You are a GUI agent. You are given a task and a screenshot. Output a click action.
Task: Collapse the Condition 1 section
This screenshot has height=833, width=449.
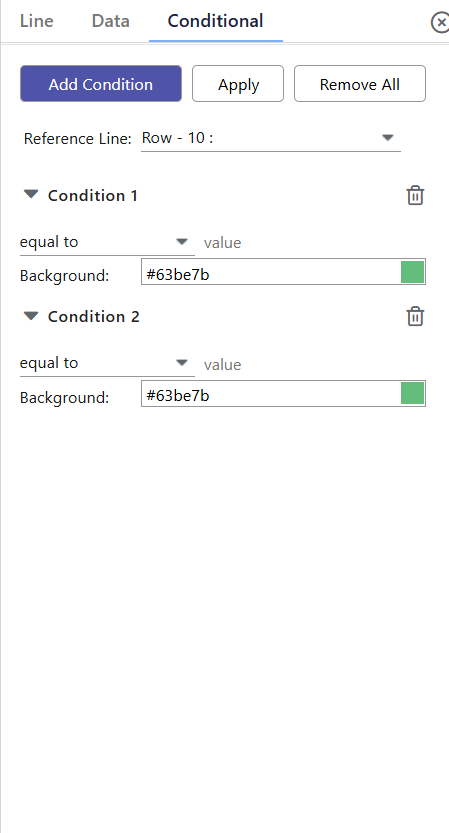pyautogui.click(x=31, y=194)
